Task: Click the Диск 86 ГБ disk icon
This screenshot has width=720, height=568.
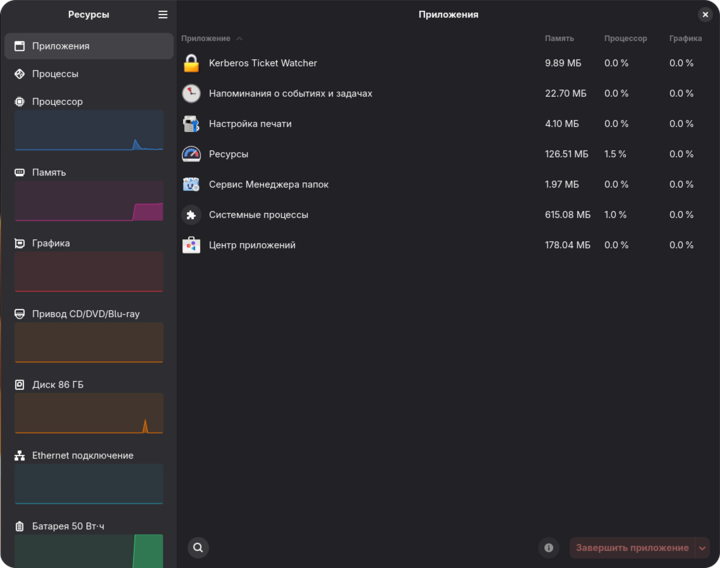Action: pyautogui.click(x=19, y=384)
